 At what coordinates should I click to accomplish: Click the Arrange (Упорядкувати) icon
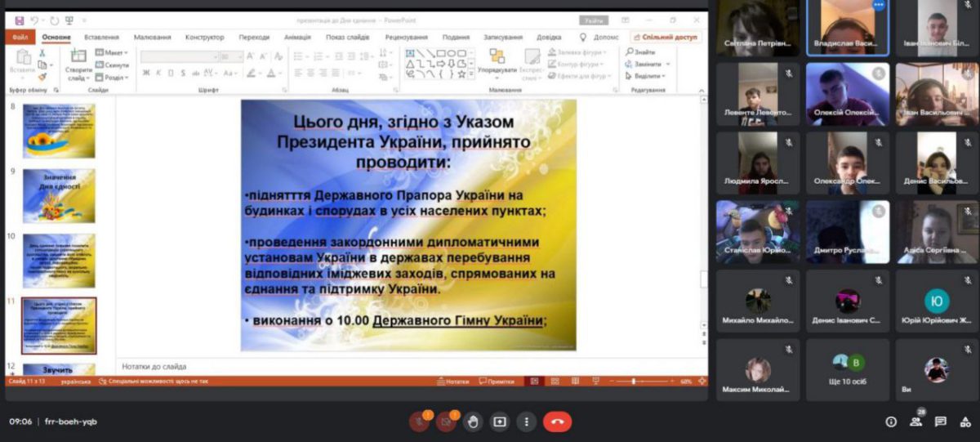pyautogui.click(x=497, y=56)
